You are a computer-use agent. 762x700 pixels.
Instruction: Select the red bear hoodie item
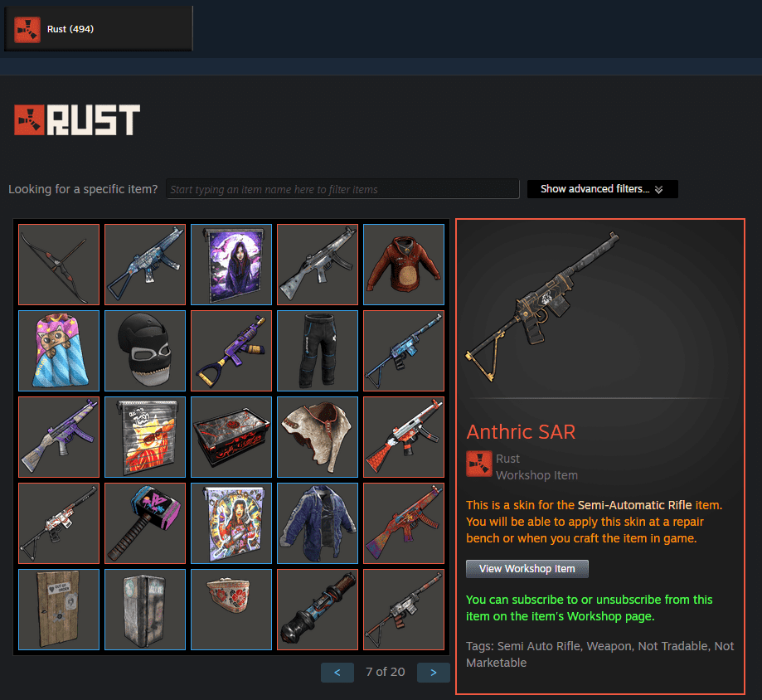coord(404,265)
